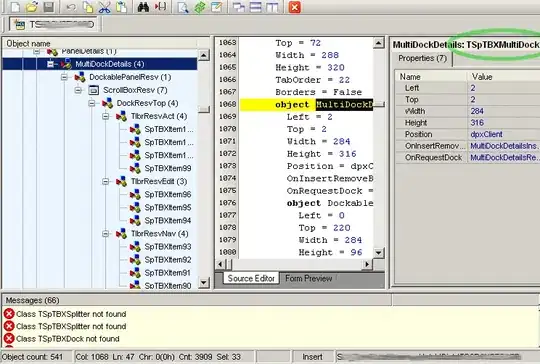The width and height of the screenshot is (540, 364).
Task: Collapse the DockResvTop (4) node
Action: pos(92,103)
